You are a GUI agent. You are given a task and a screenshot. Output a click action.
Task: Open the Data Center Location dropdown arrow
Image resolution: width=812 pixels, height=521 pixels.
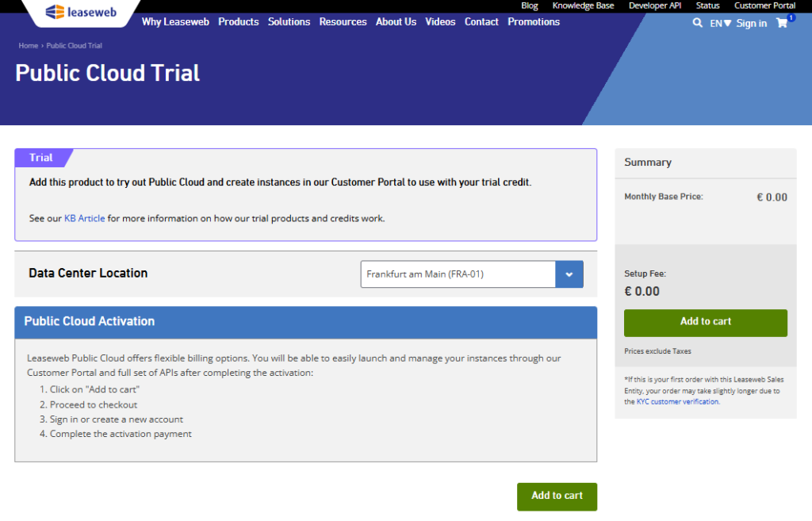click(569, 274)
